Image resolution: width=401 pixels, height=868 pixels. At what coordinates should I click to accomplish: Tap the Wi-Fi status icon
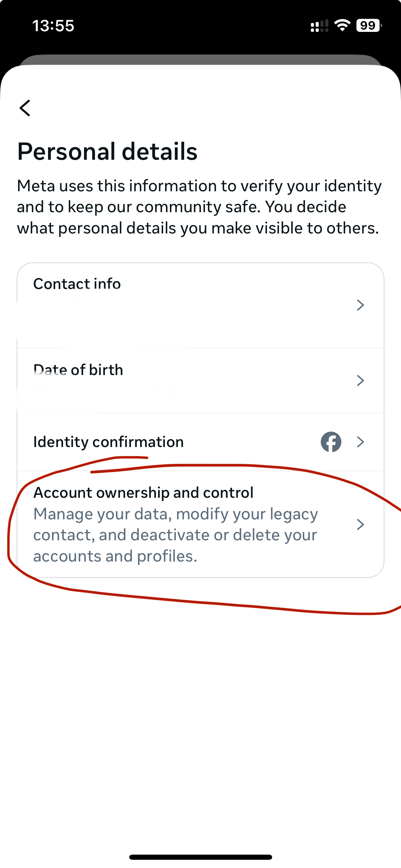coord(342,25)
